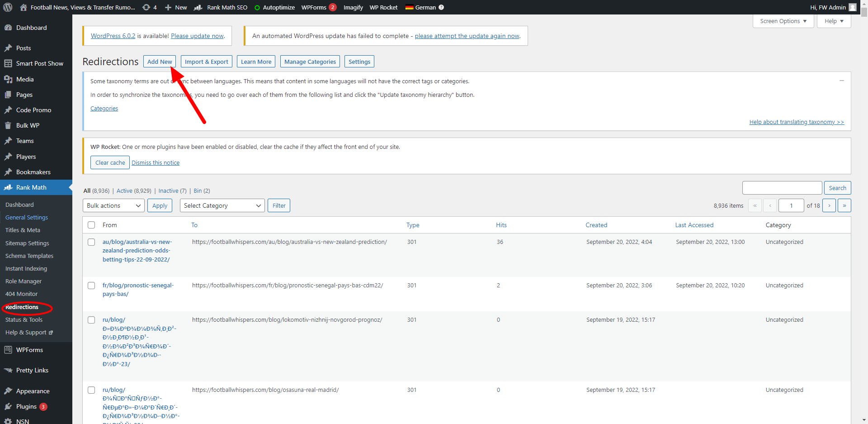868x424 pixels.
Task: Click the WordPress logo icon in admin bar
Action: (x=8, y=7)
